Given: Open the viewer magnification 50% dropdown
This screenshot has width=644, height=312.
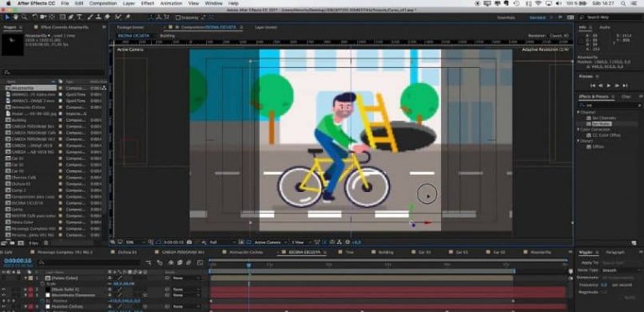Looking at the screenshot, I should click(135, 242).
